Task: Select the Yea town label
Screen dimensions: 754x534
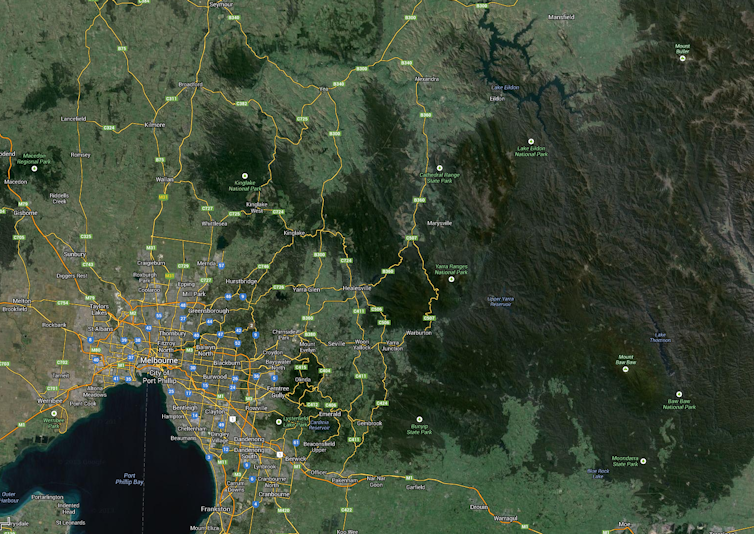Action: (x=324, y=89)
